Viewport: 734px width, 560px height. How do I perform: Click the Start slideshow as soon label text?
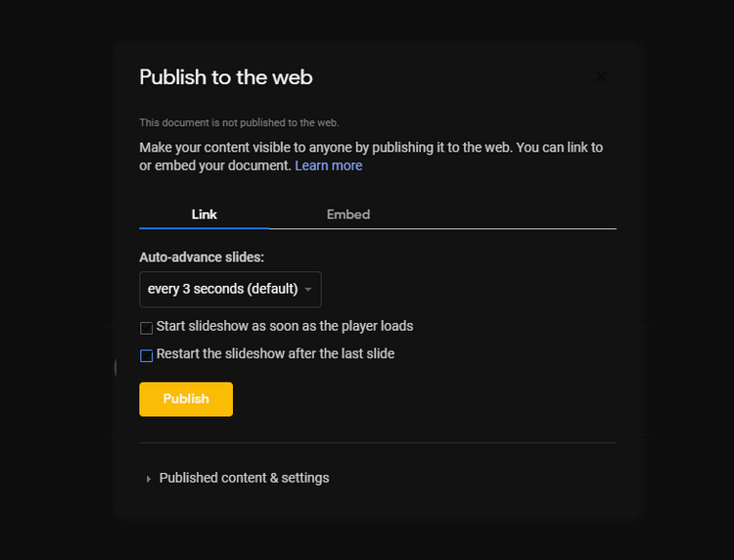285,326
